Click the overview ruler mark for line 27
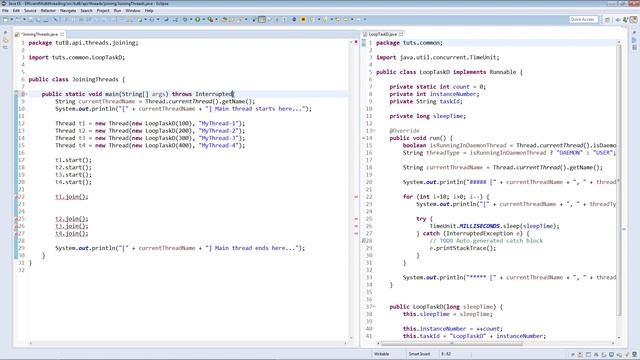 356,233
